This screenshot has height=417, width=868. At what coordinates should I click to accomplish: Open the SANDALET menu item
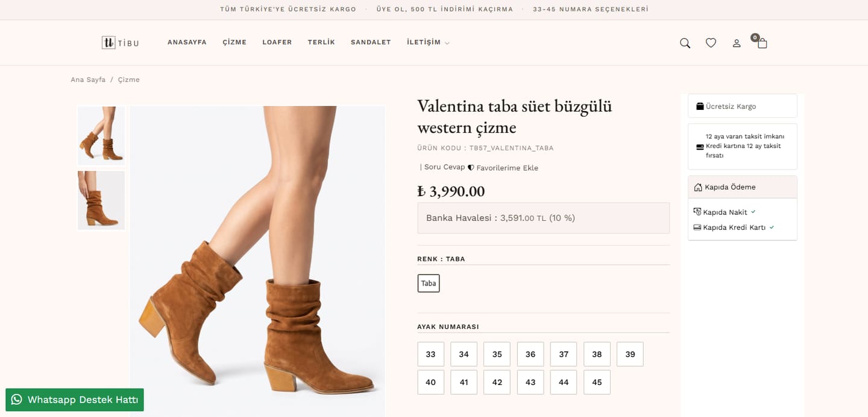point(371,42)
